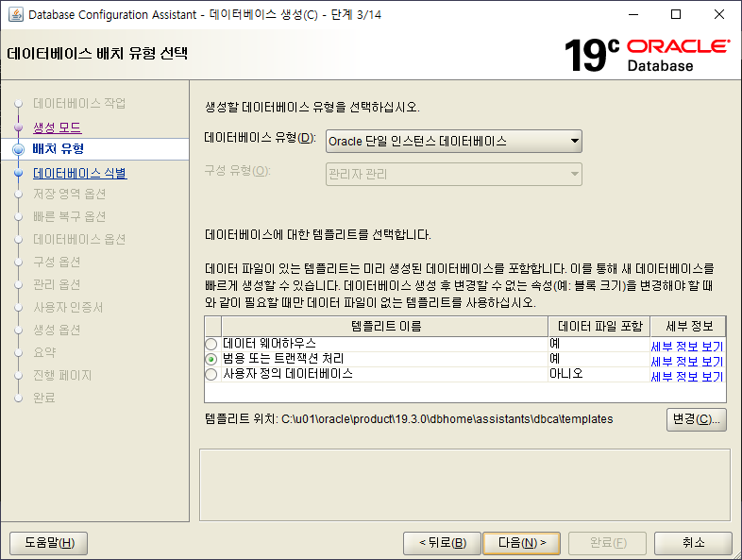Open the 구성 유형 관리자 관리 dropdown
The image size is (742, 560).
[454, 174]
